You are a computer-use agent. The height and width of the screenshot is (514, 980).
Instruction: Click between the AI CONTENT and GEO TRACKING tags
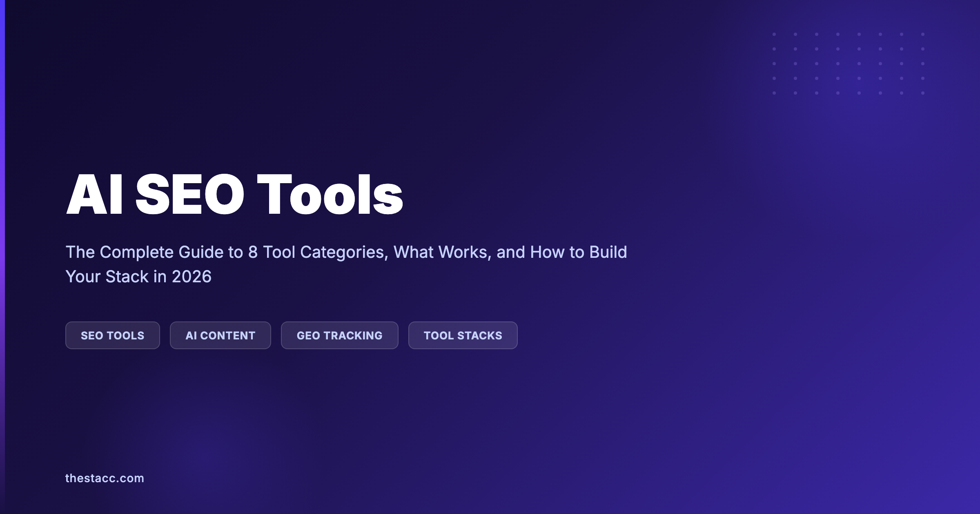276,335
